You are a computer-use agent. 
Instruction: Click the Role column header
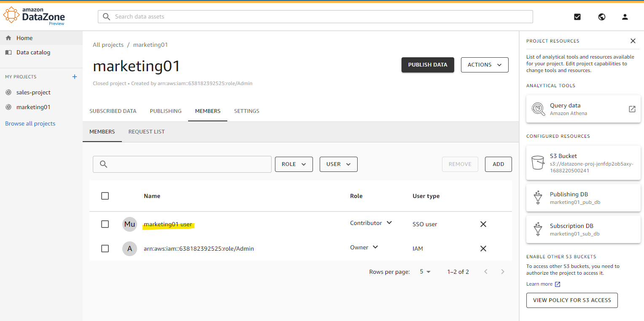tap(356, 196)
